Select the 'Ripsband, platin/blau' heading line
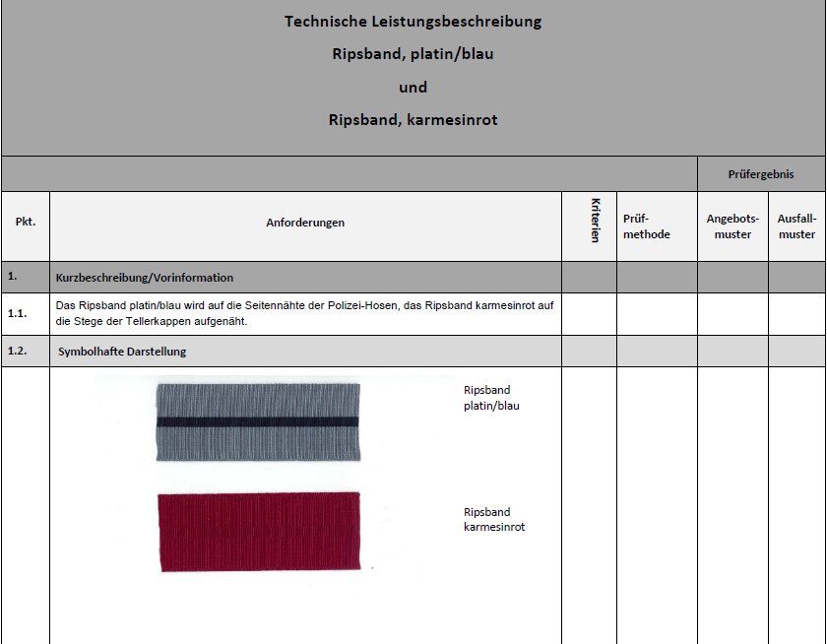Image resolution: width=827 pixels, height=644 pixels. (413, 54)
